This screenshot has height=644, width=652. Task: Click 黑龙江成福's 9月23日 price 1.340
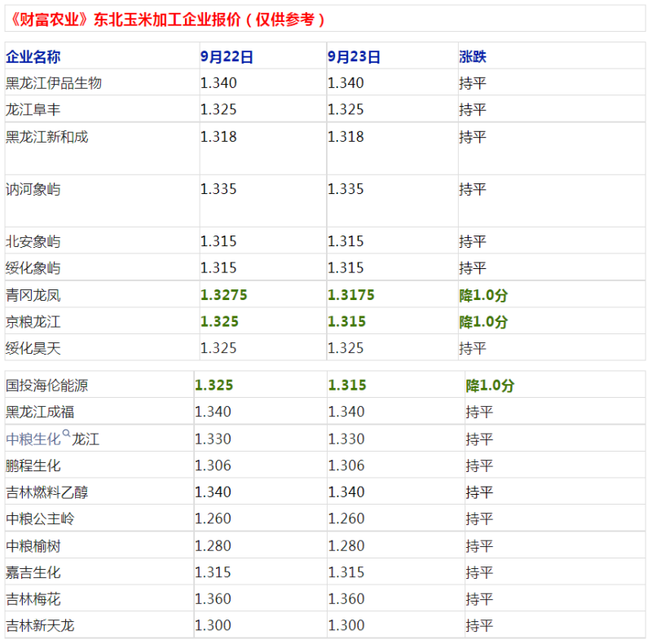coord(346,412)
